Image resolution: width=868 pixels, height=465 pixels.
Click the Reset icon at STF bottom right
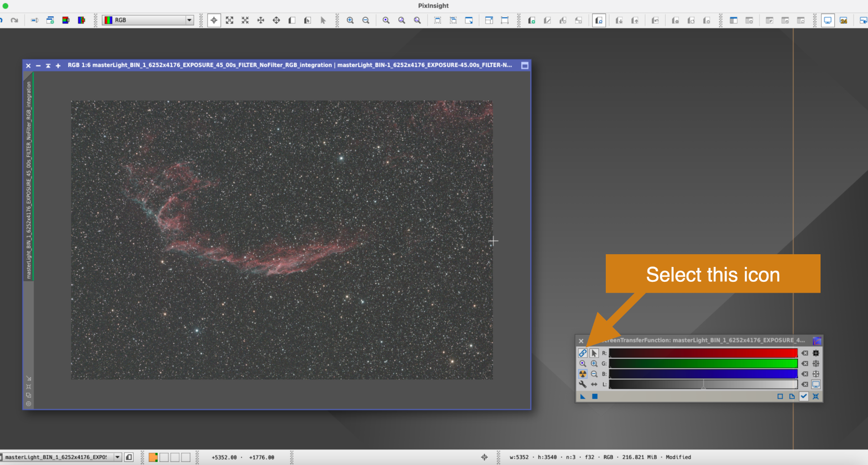tap(816, 397)
